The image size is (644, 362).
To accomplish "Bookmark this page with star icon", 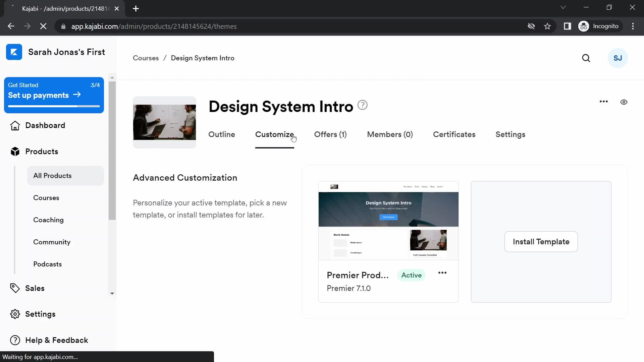I will 547,26.
